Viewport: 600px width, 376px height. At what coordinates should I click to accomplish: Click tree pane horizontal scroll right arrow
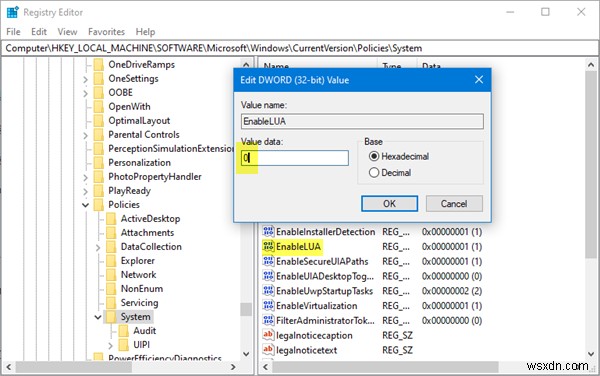tap(233, 367)
